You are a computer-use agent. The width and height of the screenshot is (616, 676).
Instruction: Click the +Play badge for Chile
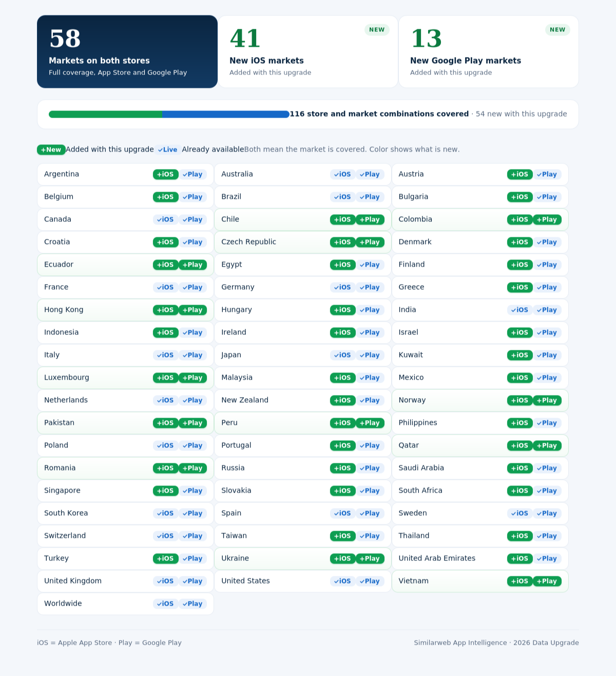coord(370,219)
